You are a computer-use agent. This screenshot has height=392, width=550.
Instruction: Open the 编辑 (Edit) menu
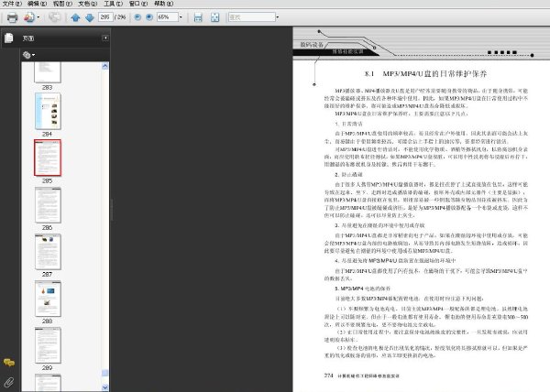tap(38, 4)
